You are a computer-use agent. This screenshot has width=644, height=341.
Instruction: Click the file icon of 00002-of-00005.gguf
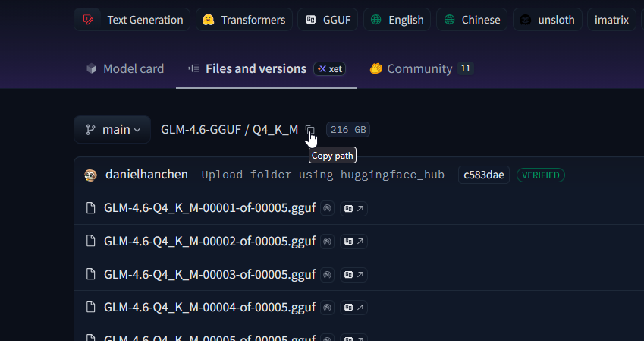pyautogui.click(x=90, y=241)
